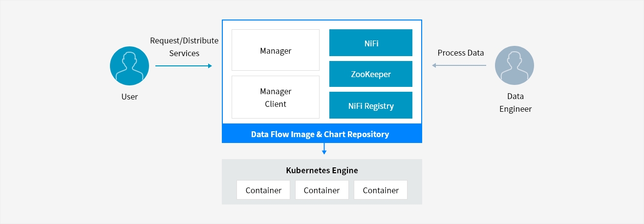
Task: Click the ZooKeeper block
Action: point(371,74)
